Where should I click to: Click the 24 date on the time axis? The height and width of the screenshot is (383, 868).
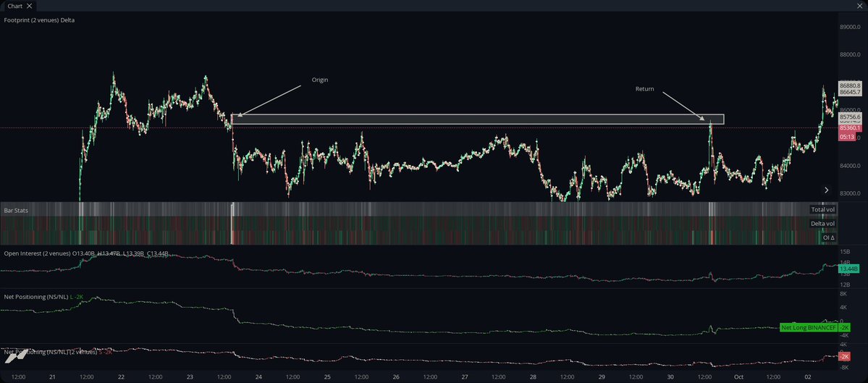tap(258, 377)
